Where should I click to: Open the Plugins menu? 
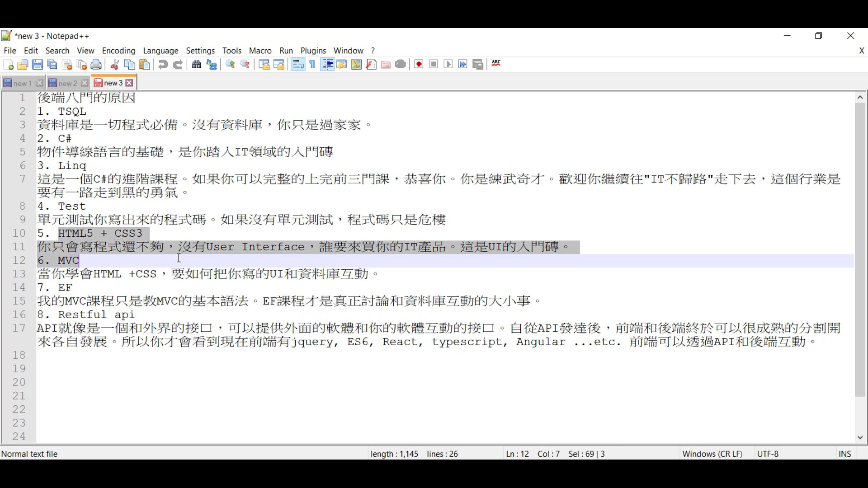313,51
